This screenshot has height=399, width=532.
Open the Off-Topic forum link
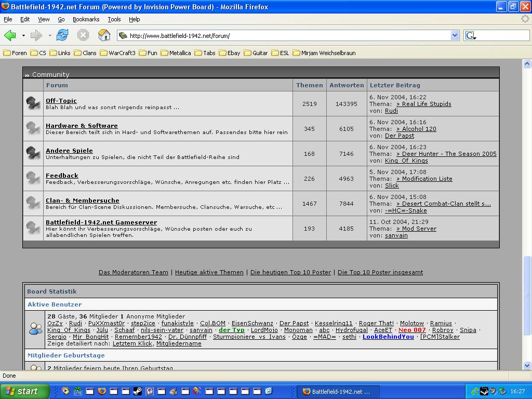(x=61, y=100)
